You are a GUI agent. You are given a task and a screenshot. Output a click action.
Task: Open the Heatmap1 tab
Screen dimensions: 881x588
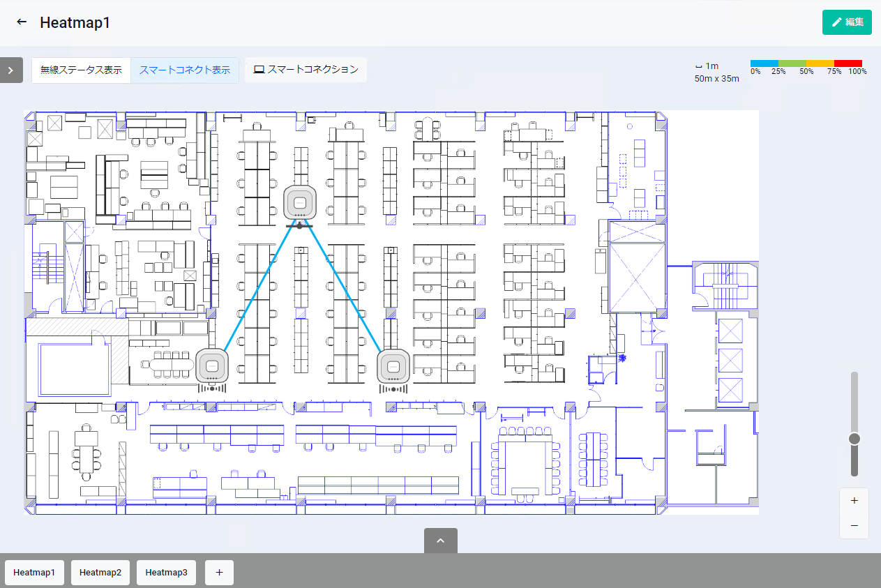click(x=35, y=572)
